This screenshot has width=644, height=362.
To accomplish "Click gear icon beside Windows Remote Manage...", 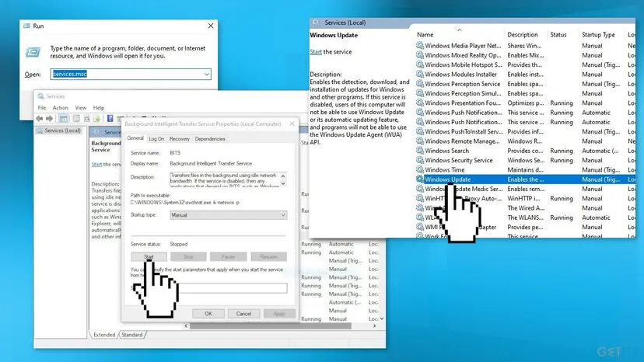I will click(x=420, y=141).
